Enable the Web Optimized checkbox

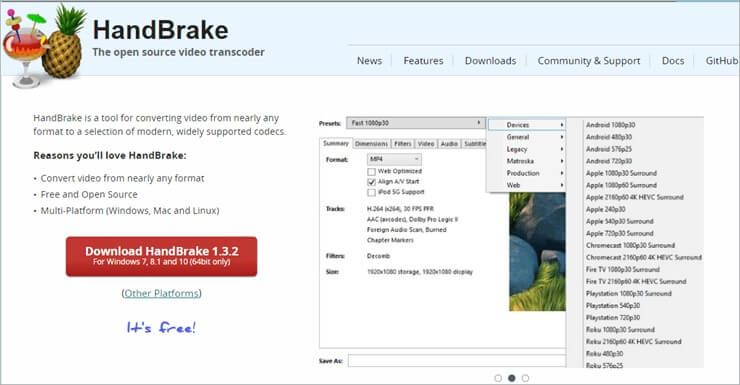click(371, 171)
